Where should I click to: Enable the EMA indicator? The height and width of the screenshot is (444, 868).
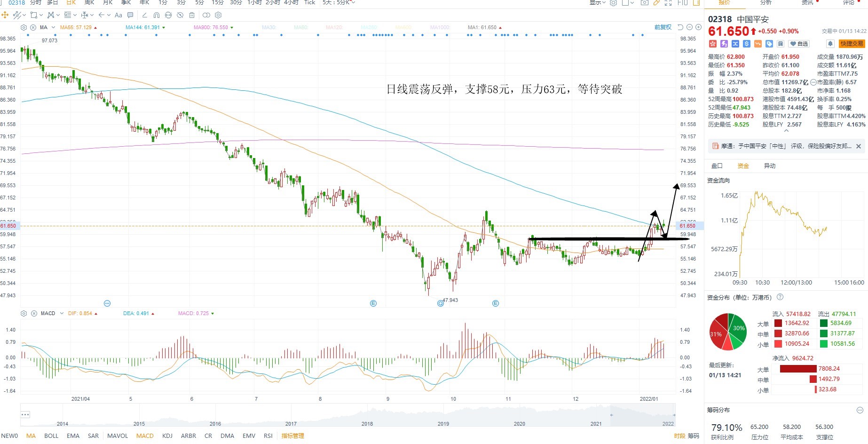tap(73, 436)
